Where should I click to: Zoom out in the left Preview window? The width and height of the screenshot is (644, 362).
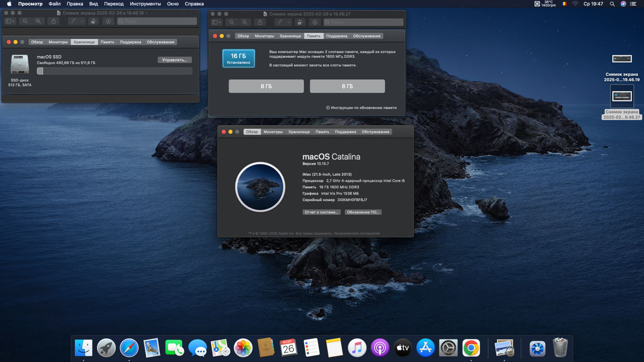[x=25, y=21]
